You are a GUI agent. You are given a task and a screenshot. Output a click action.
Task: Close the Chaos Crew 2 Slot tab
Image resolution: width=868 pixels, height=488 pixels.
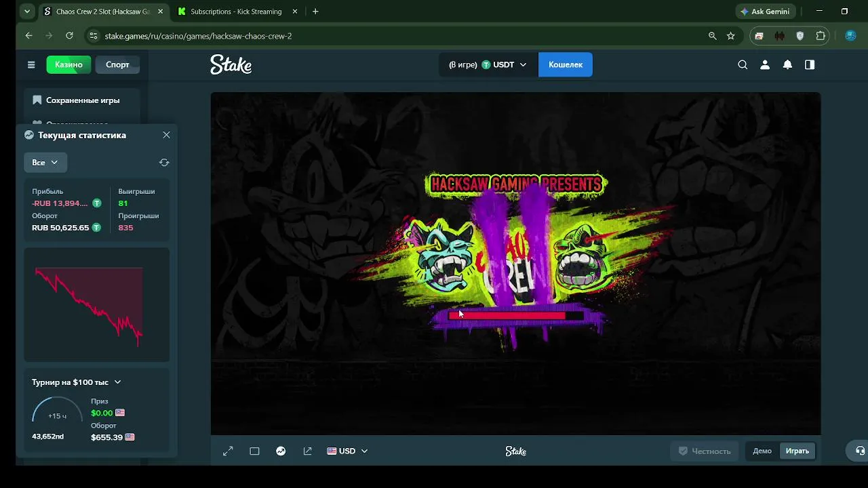(x=160, y=12)
